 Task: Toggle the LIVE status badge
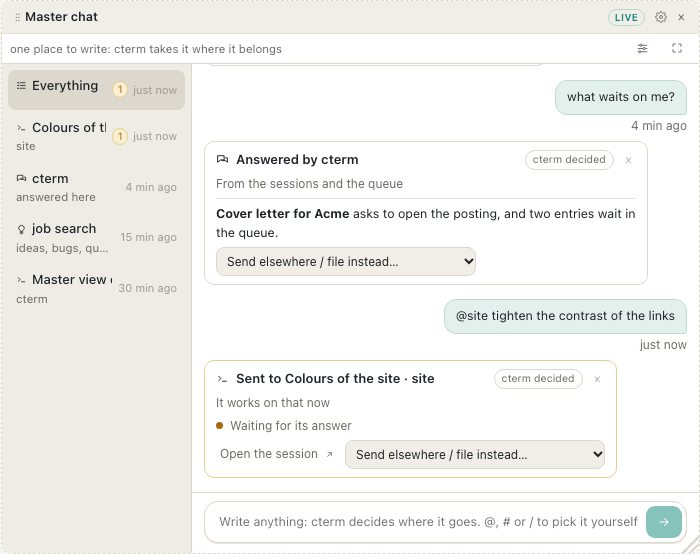coord(626,17)
